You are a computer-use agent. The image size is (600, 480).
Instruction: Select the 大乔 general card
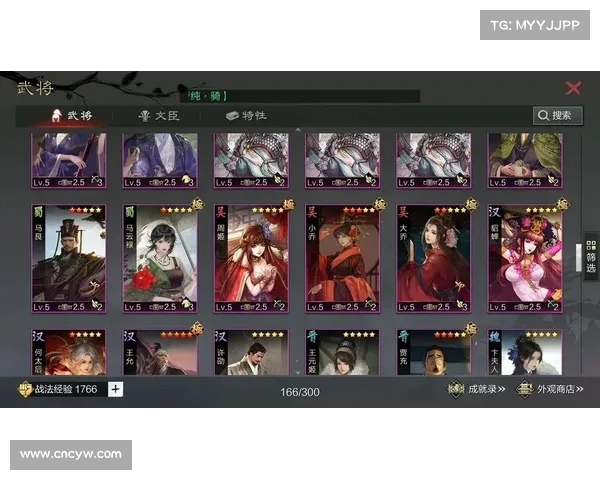click(x=434, y=258)
